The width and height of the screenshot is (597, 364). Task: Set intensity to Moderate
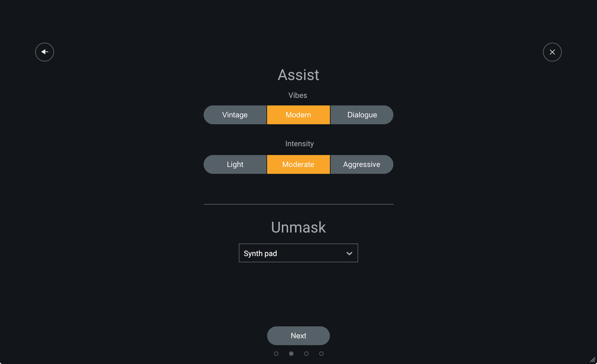click(x=298, y=164)
